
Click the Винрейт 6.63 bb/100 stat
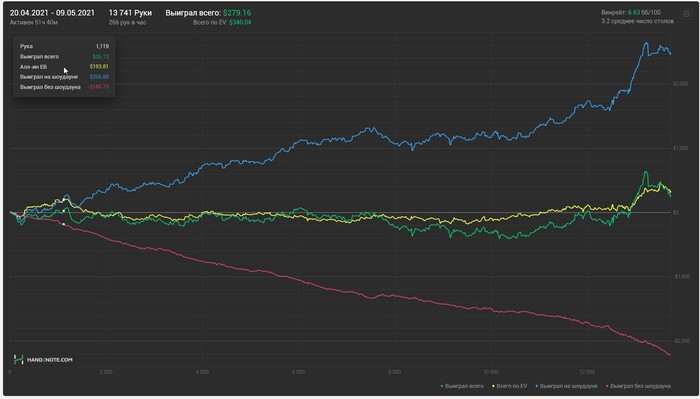click(631, 12)
